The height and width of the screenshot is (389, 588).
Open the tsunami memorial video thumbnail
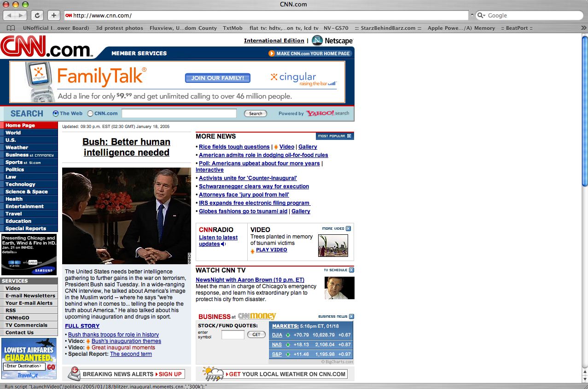333,245
